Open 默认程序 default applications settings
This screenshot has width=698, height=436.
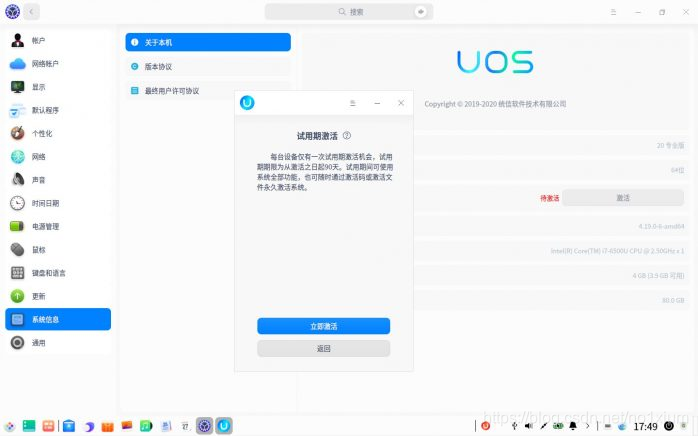point(58,110)
